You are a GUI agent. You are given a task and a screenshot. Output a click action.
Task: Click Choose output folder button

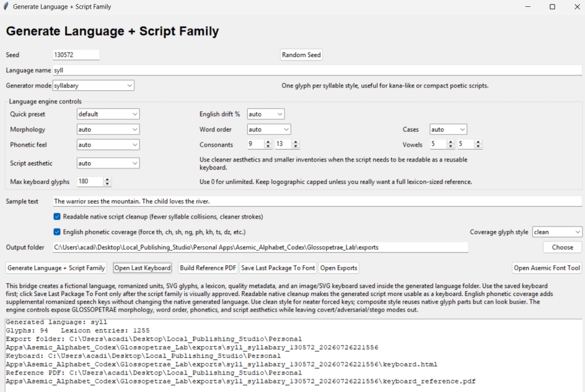click(x=562, y=247)
